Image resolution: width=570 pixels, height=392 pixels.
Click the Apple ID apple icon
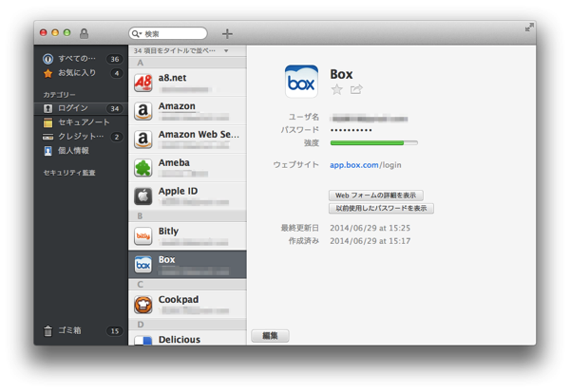coord(143,196)
